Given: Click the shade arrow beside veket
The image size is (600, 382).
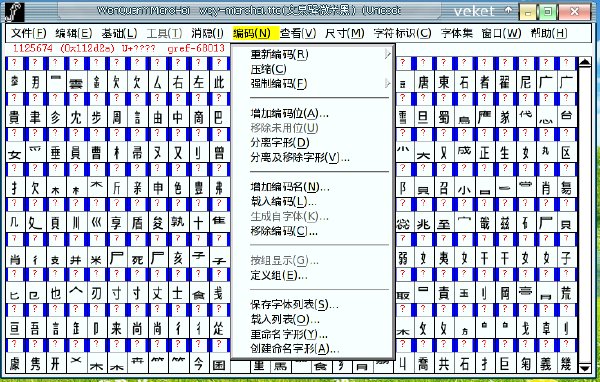Looking at the screenshot, I should (508, 11).
